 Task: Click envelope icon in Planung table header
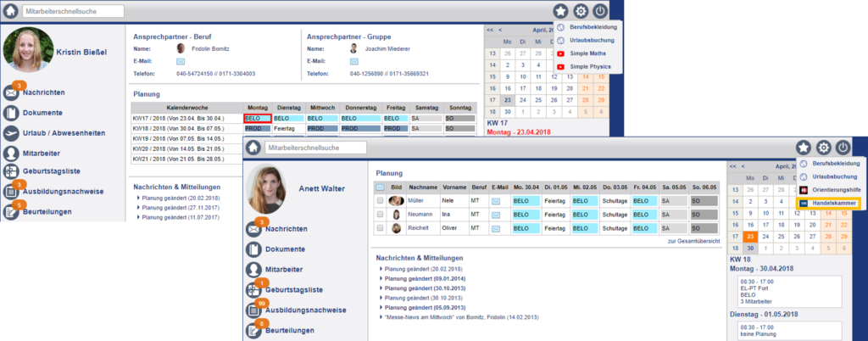pyautogui.click(x=380, y=187)
